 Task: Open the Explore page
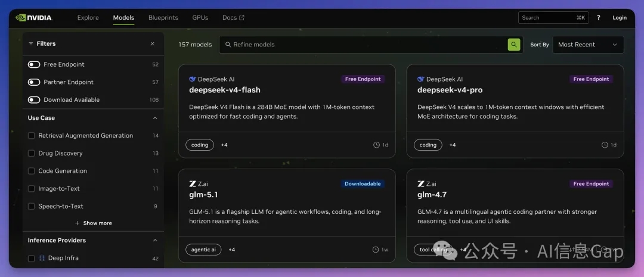click(x=88, y=18)
